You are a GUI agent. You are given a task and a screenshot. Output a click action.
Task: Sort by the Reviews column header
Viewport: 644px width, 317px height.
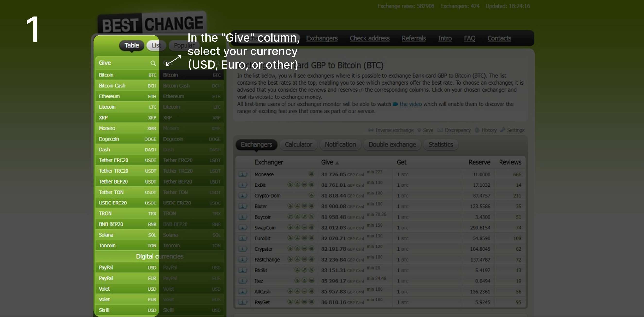click(510, 162)
